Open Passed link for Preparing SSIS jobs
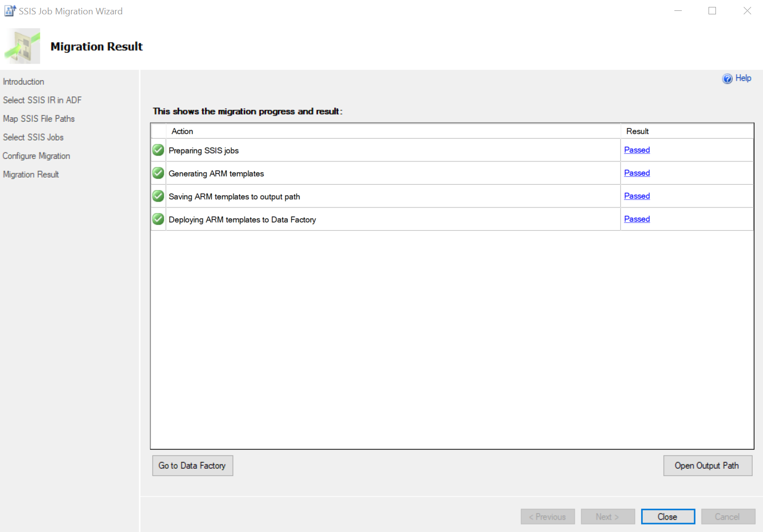Image resolution: width=763 pixels, height=532 pixels. (x=637, y=150)
